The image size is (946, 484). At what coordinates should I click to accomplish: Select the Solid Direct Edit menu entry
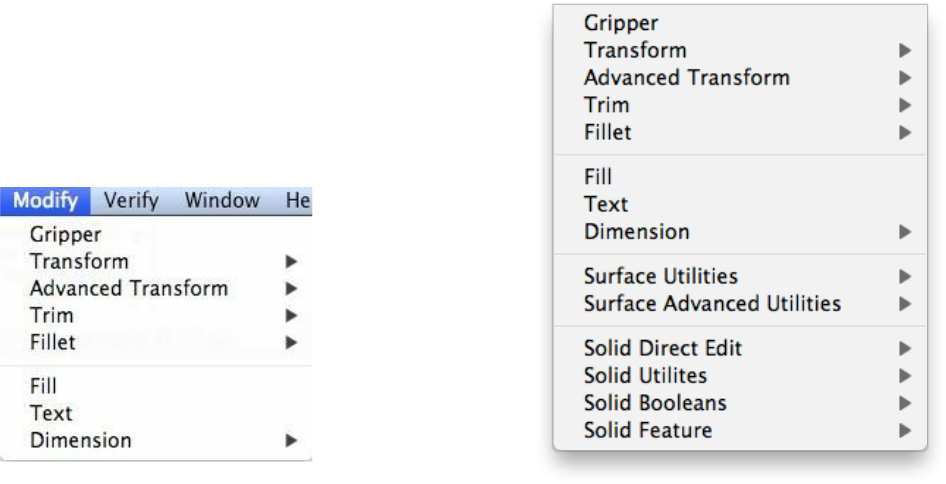[663, 349]
